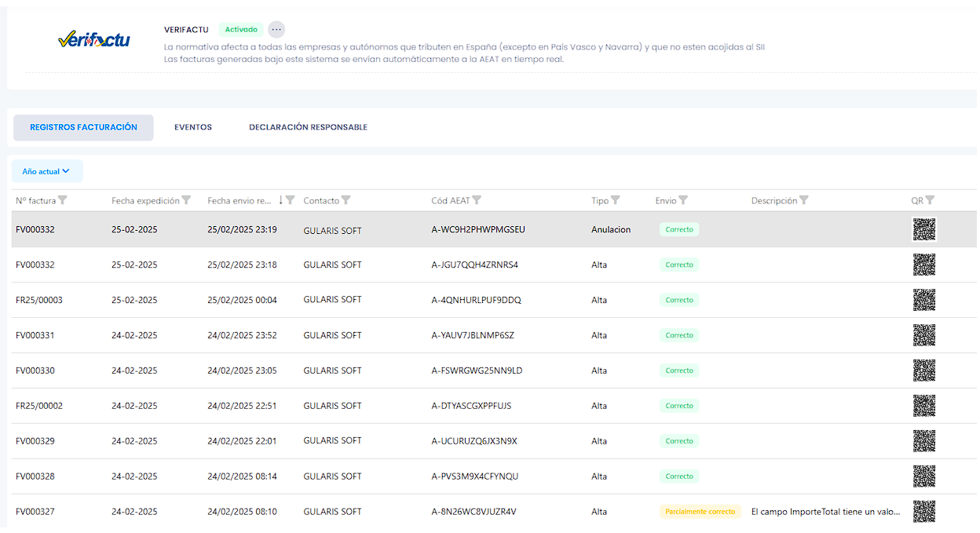Open QR code for code A-JGU7QQH4ZRNRS4
The image size is (980, 533).
[x=924, y=265]
